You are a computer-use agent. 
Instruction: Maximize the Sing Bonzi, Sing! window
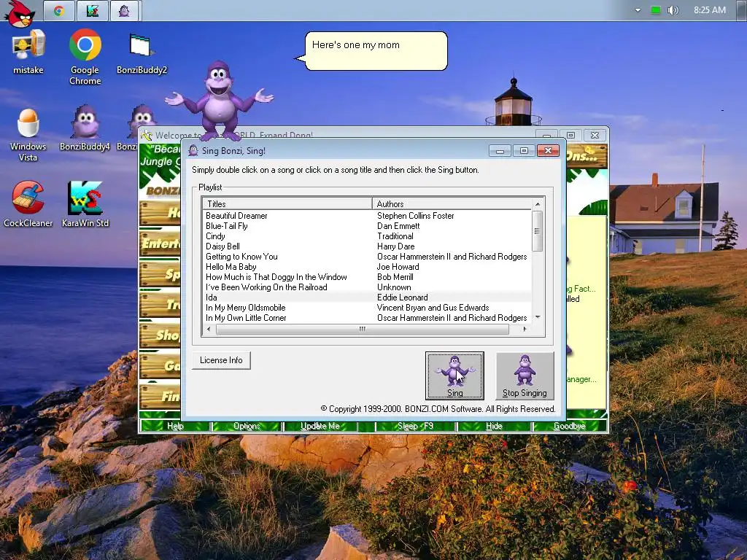524,150
